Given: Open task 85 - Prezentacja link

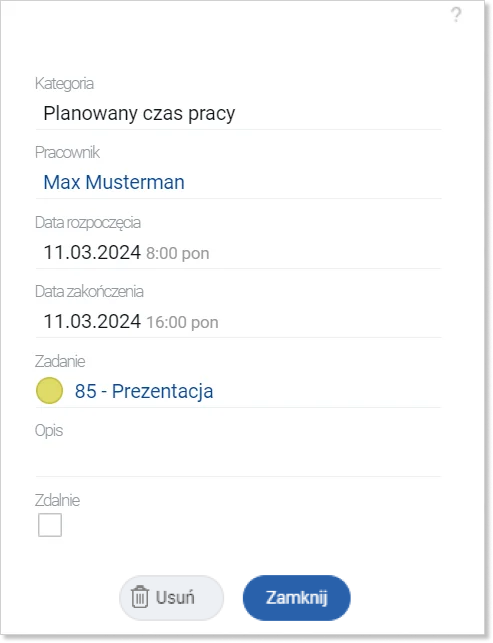Looking at the screenshot, I should tap(144, 391).
